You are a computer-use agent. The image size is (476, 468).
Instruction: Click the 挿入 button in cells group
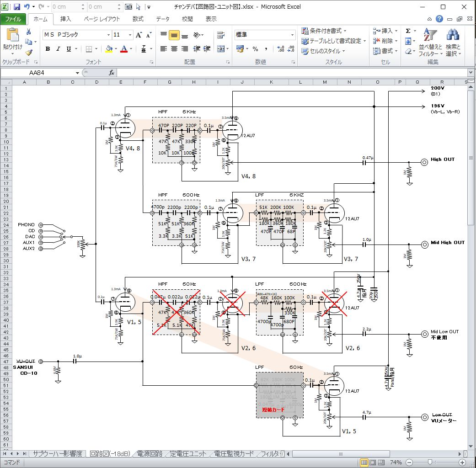pos(385,31)
